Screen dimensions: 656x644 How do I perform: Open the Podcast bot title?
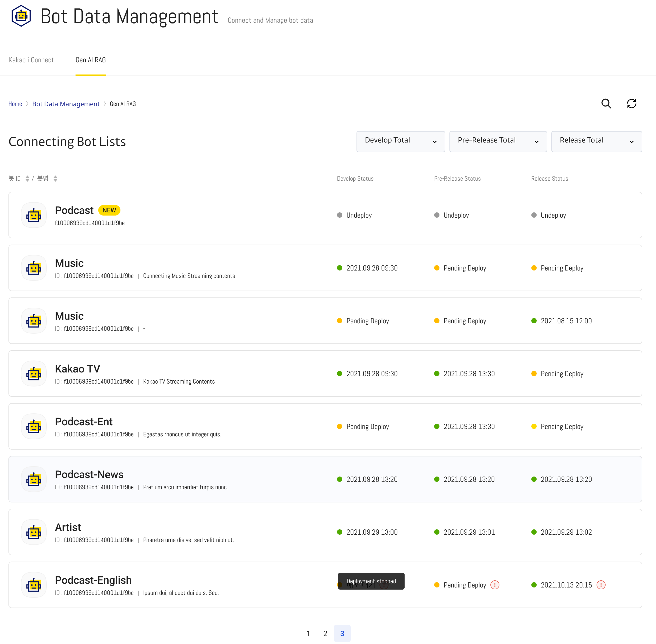[74, 210]
